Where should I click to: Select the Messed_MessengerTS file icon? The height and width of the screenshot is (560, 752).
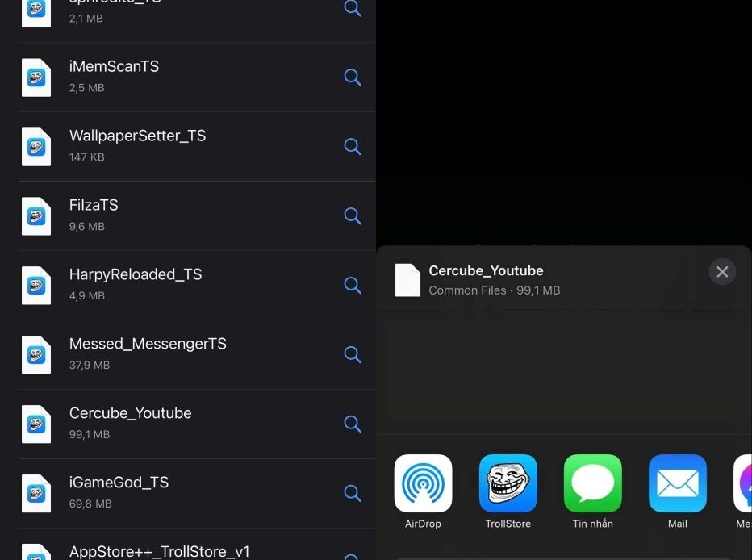point(36,355)
